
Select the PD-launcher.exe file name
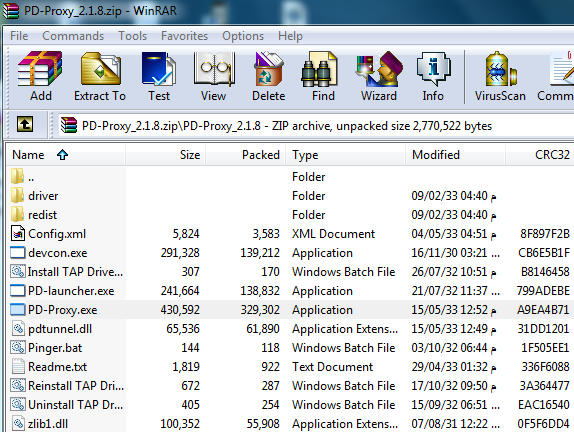click(71, 291)
